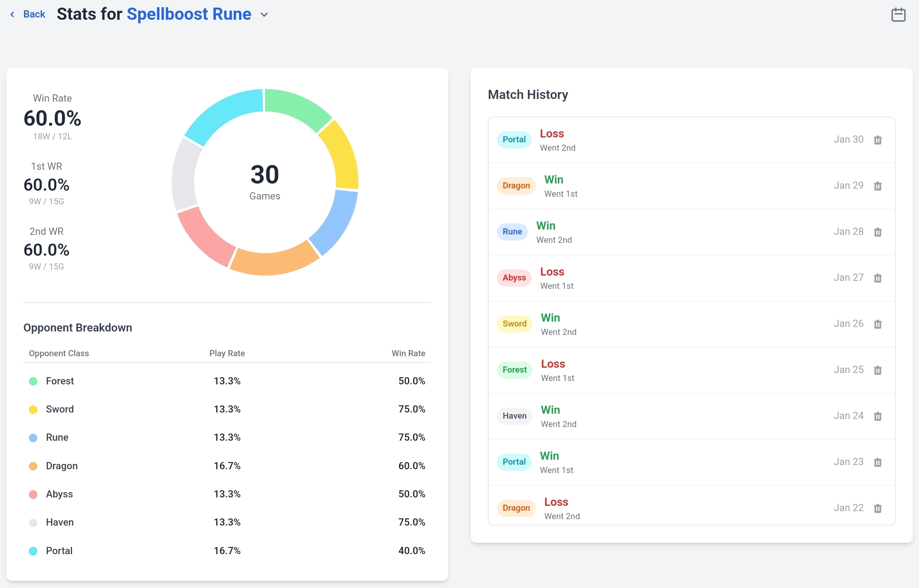The height and width of the screenshot is (588, 919).
Task: Select the Forest row name in breakdown
Action: click(60, 381)
